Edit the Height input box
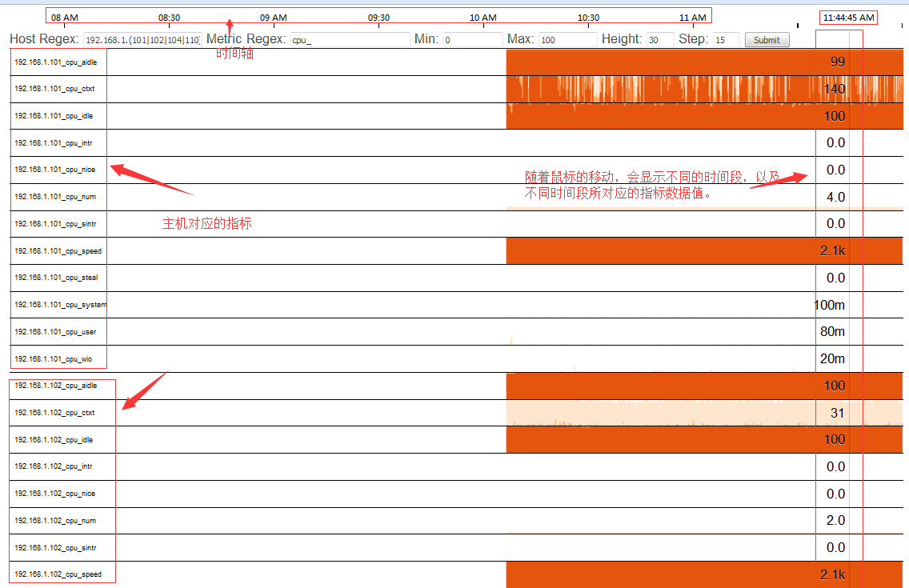Viewport: 909px width, 588px height. click(x=659, y=39)
